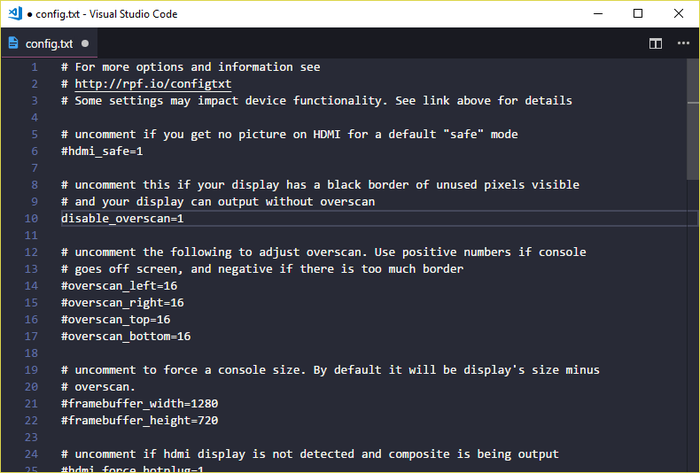Select the config.txt editor tab
Viewport: 700px width, 473px height.
click(50, 44)
